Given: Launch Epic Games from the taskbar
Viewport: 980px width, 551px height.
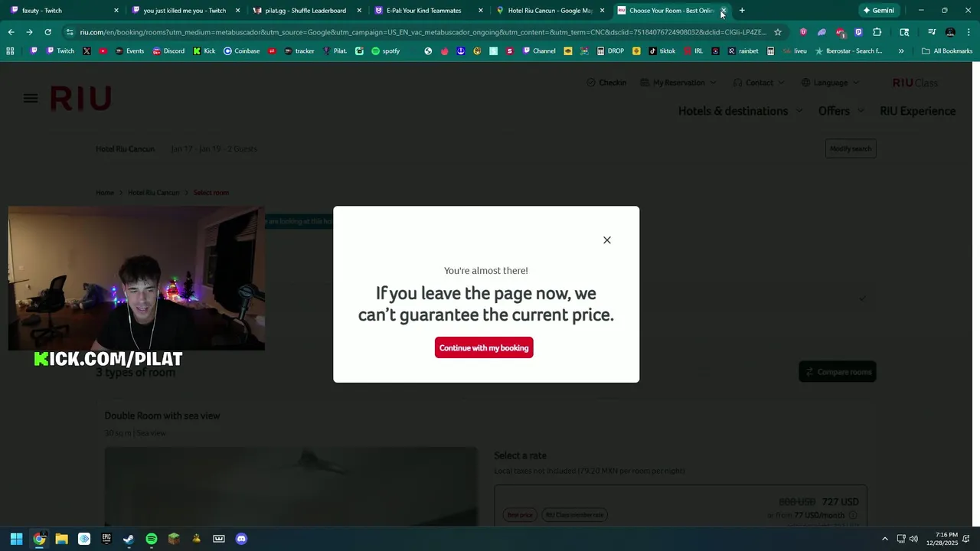Looking at the screenshot, I should [106, 539].
